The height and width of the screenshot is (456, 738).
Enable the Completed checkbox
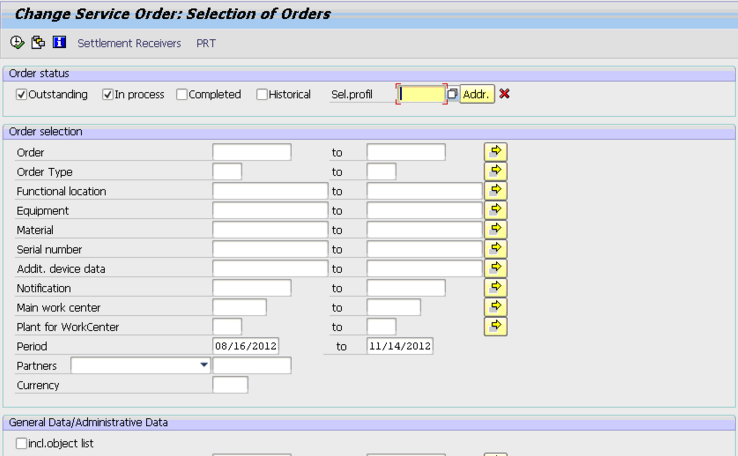[182, 95]
